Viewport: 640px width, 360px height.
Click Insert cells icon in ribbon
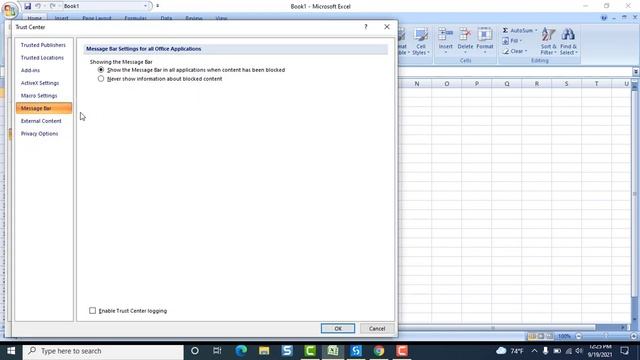click(446, 35)
